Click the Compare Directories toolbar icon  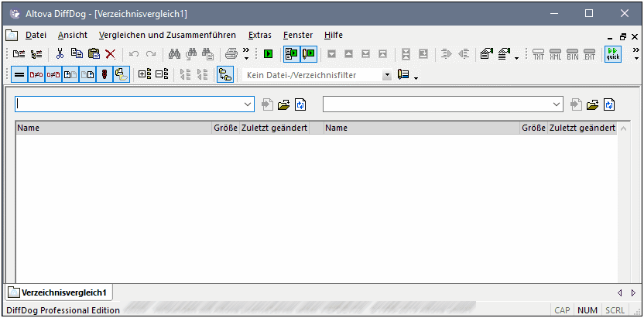pos(36,53)
